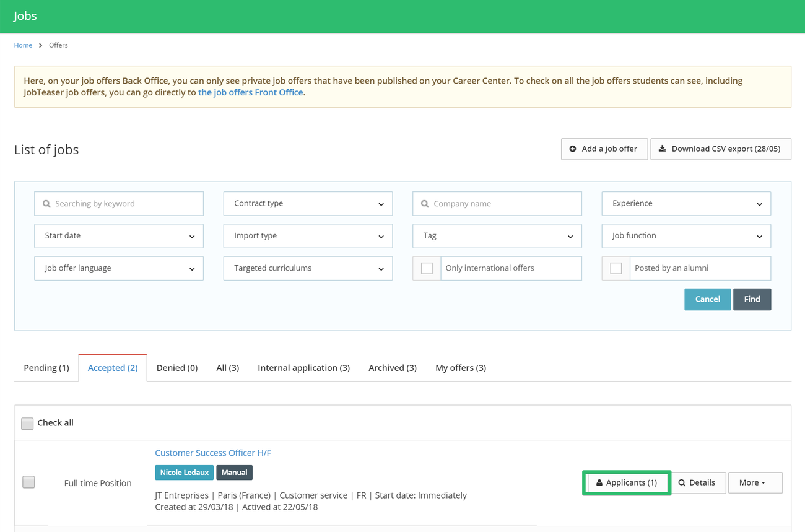This screenshot has height=532, width=805.
Task: Click the Jobs header title
Action: 25,16
